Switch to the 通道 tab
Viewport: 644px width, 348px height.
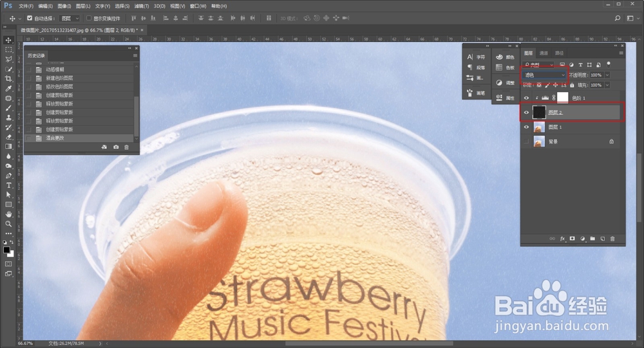coord(544,53)
